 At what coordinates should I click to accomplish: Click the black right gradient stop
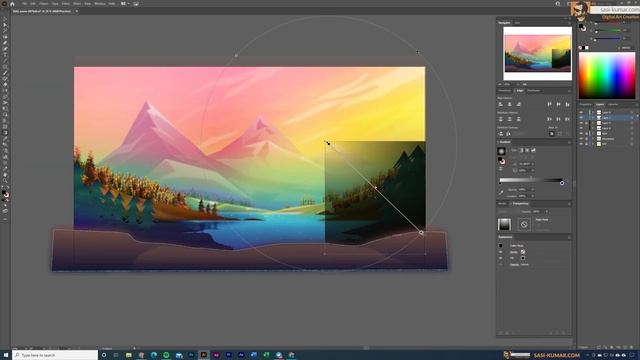point(562,183)
